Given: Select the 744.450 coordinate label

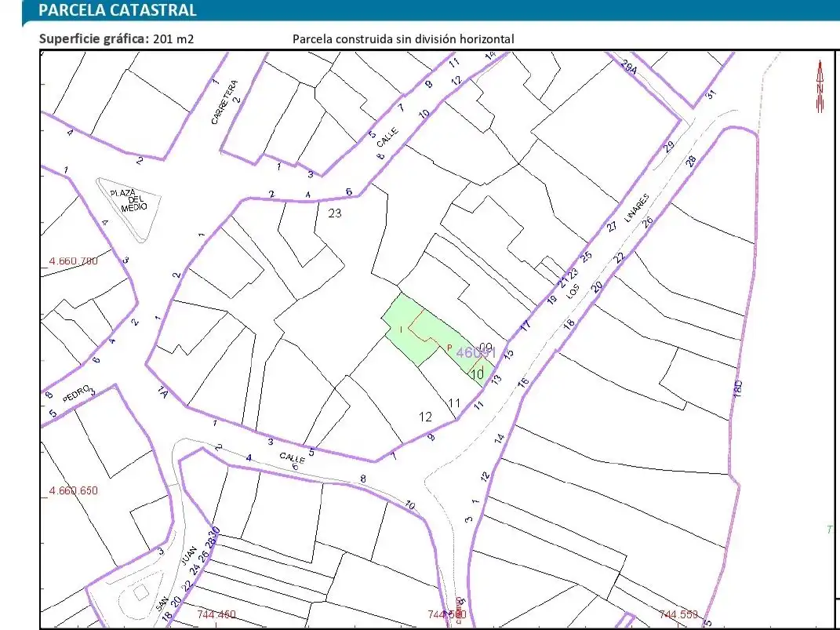Looking at the screenshot, I should [x=216, y=614].
